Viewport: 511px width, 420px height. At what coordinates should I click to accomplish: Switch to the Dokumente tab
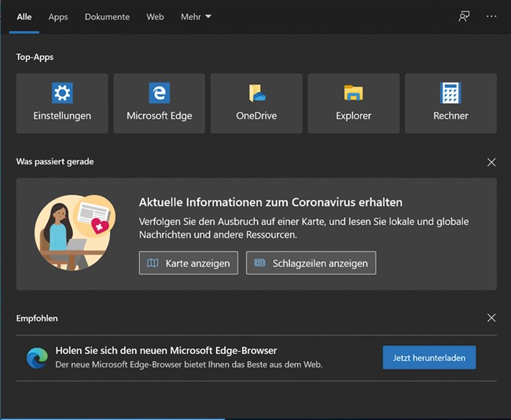(x=107, y=17)
